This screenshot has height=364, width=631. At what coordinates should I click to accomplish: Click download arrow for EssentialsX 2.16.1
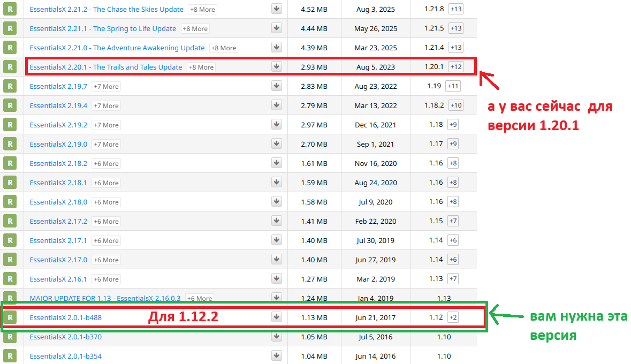click(276, 279)
